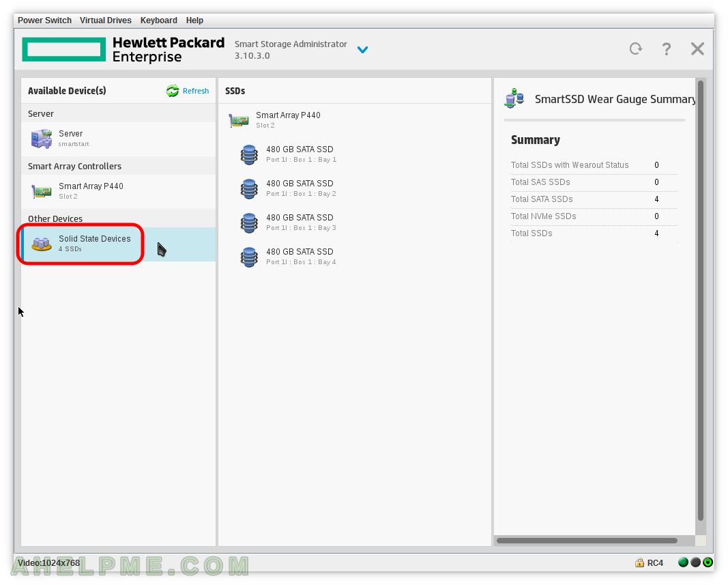Screen dimensions: 728x585
Task: Click the Solid State Devices icon
Action: click(x=42, y=244)
